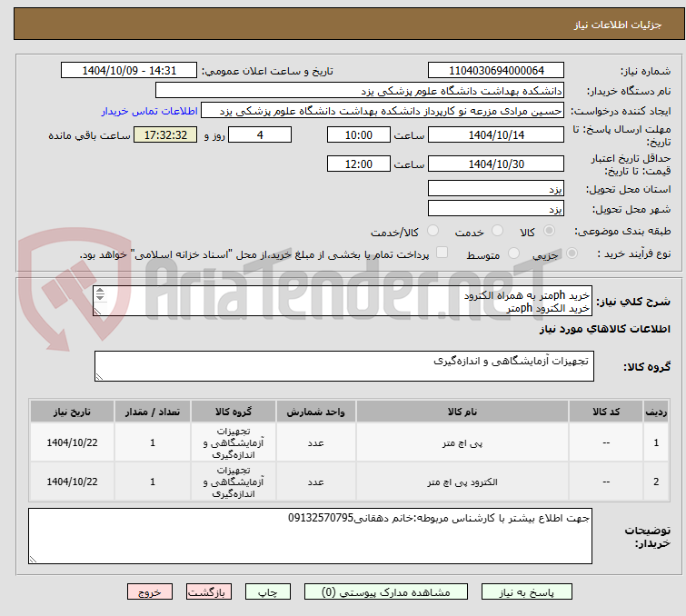The width and height of the screenshot is (686, 616).
Task: Select the جزیی purchase type radio
Action: click(572, 253)
